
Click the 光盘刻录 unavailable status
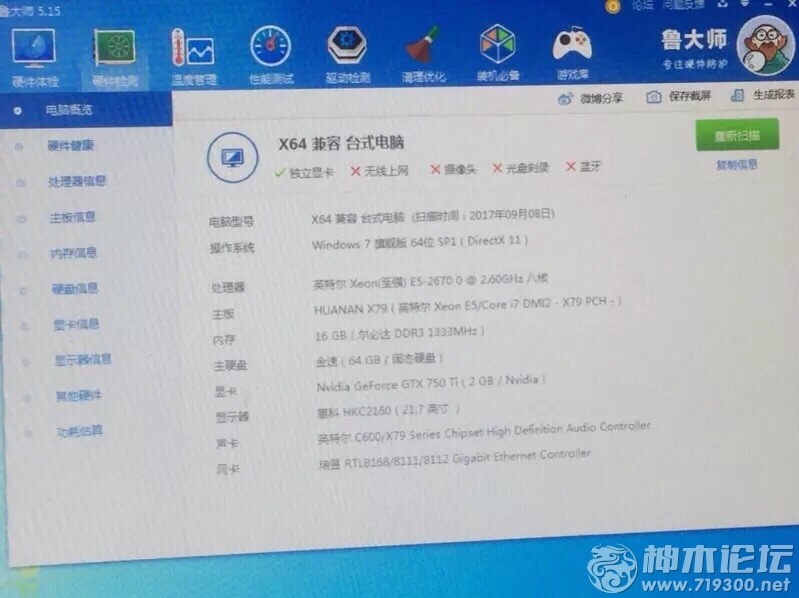point(521,168)
